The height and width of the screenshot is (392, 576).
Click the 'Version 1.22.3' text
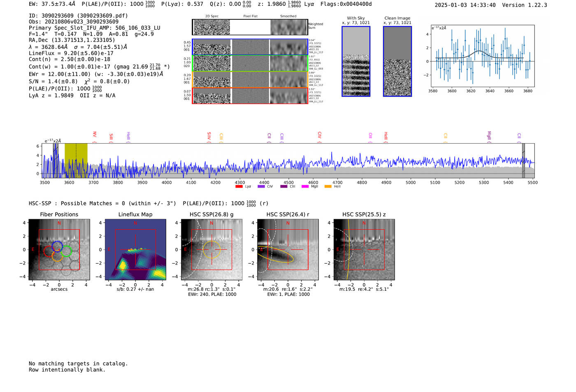coord(525,5)
